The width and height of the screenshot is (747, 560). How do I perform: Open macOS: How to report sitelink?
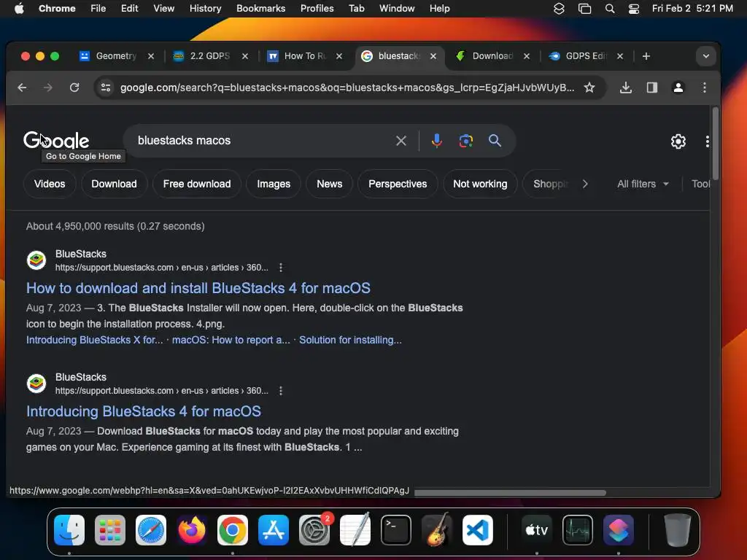[x=231, y=340]
